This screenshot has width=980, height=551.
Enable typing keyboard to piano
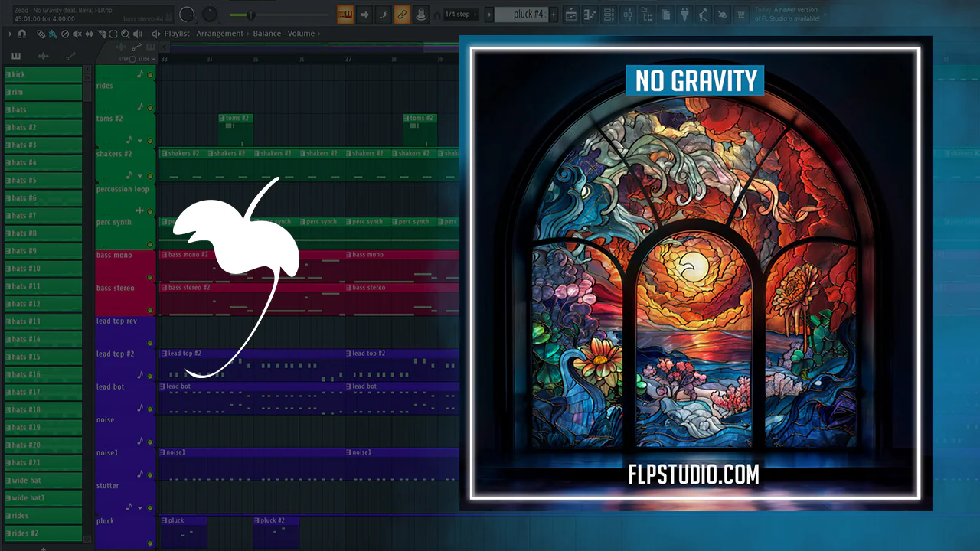345,15
